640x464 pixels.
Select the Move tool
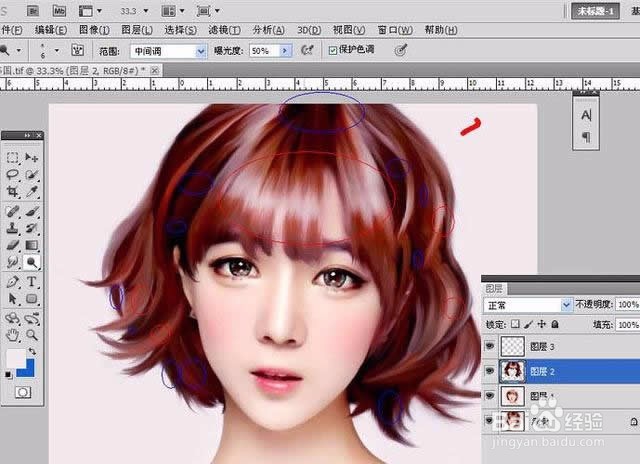click(x=31, y=158)
